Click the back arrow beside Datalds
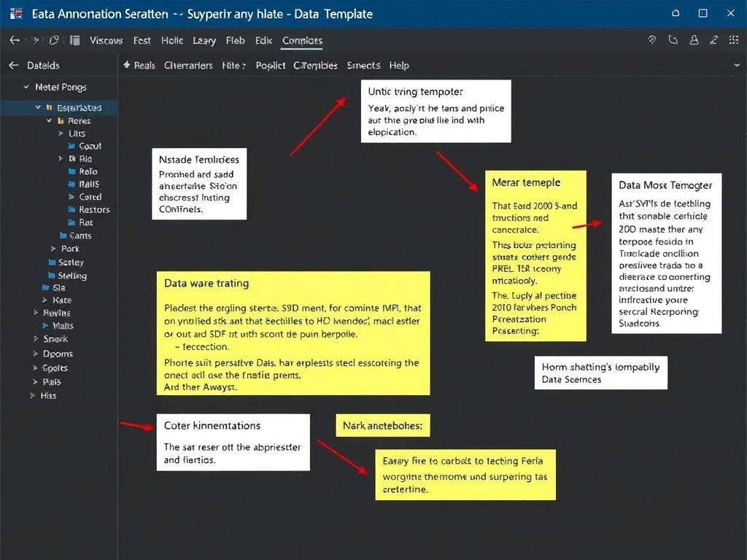 click(13, 66)
